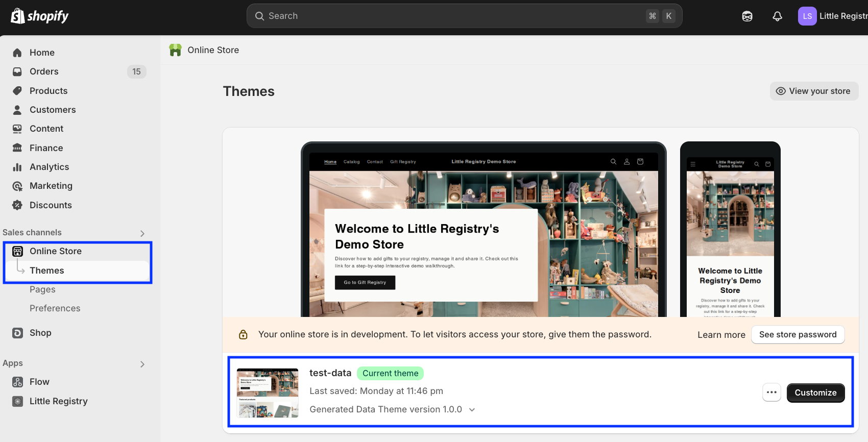The width and height of the screenshot is (868, 442).
Task: Click the Products tag icon
Action: point(17,91)
